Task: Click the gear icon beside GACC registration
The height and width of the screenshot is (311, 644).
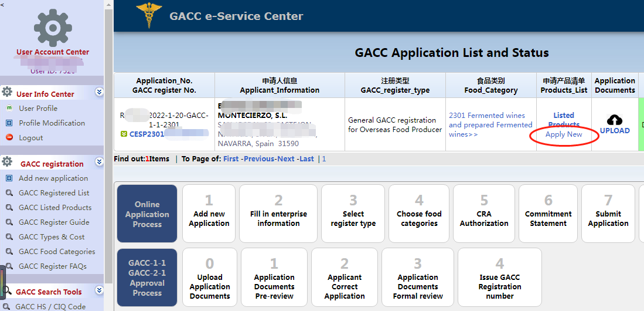Action: [x=7, y=163]
